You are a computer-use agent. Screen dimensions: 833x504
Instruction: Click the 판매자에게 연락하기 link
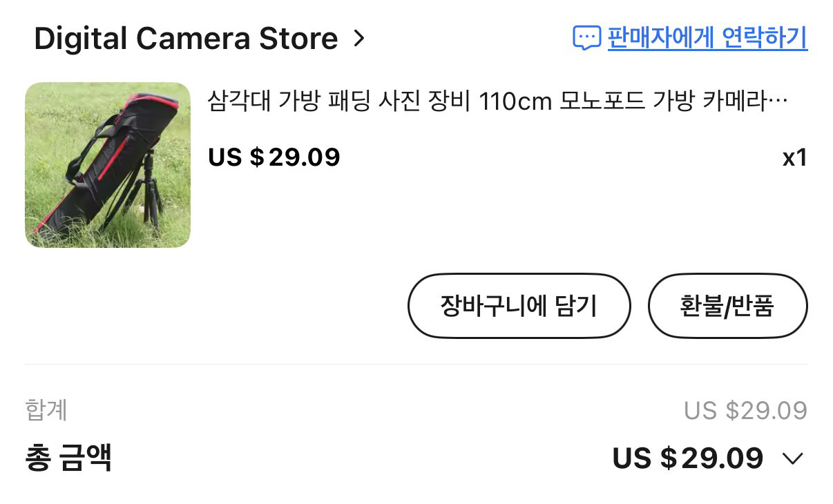coord(707,37)
